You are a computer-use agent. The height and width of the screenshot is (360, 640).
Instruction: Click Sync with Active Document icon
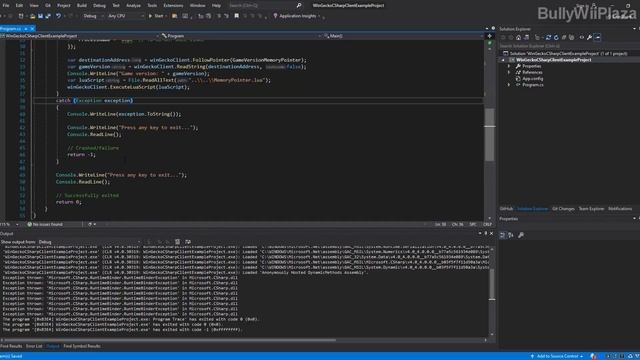pos(548,37)
